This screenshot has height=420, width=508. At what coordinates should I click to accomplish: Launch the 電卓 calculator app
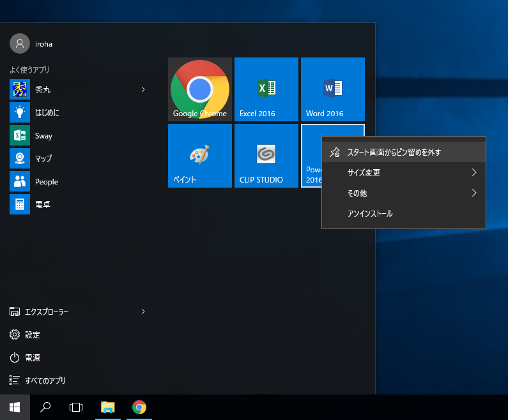tap(43, 204)
